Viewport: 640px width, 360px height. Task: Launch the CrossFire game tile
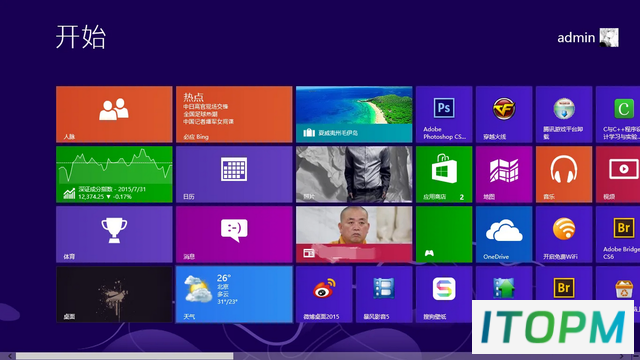click(504, 114)
